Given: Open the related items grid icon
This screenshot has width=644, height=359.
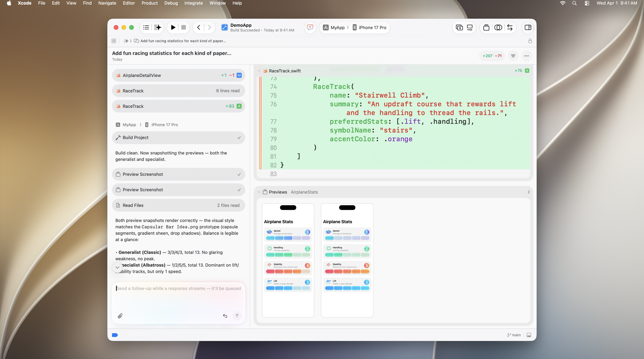Looking at the screenshot, I should point(114,41).
